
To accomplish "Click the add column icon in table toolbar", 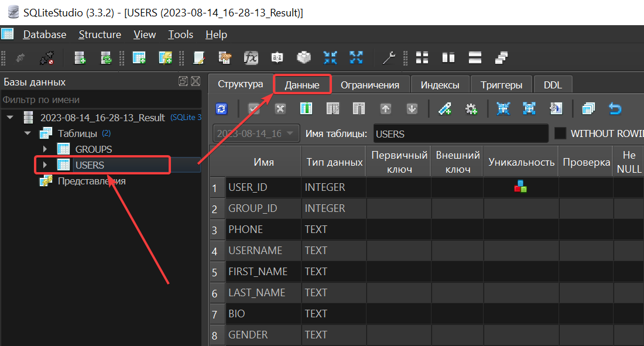I will (x=306, y=109).
